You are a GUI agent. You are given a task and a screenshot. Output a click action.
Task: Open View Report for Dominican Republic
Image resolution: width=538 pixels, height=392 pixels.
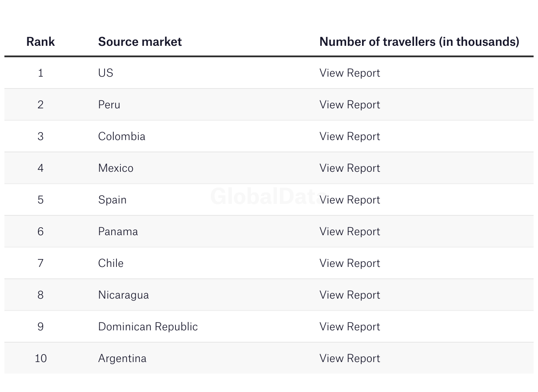(350, 326)
